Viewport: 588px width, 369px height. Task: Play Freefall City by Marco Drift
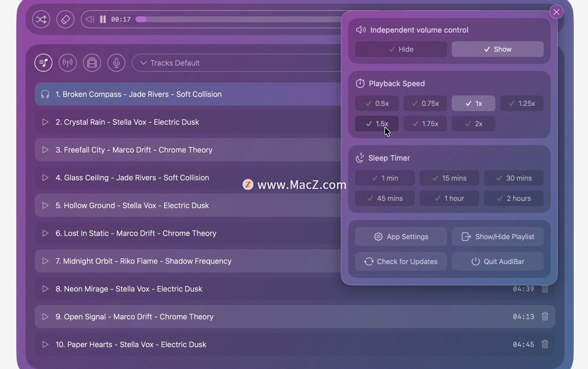tap(45, 150)
